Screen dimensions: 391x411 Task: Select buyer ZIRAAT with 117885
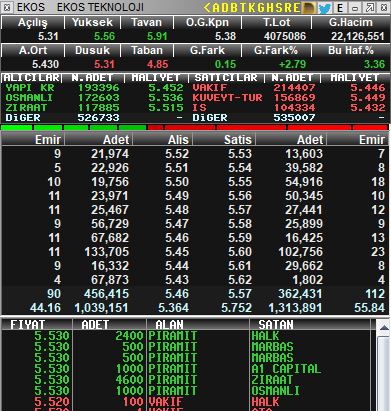click(x=95, y=108)
